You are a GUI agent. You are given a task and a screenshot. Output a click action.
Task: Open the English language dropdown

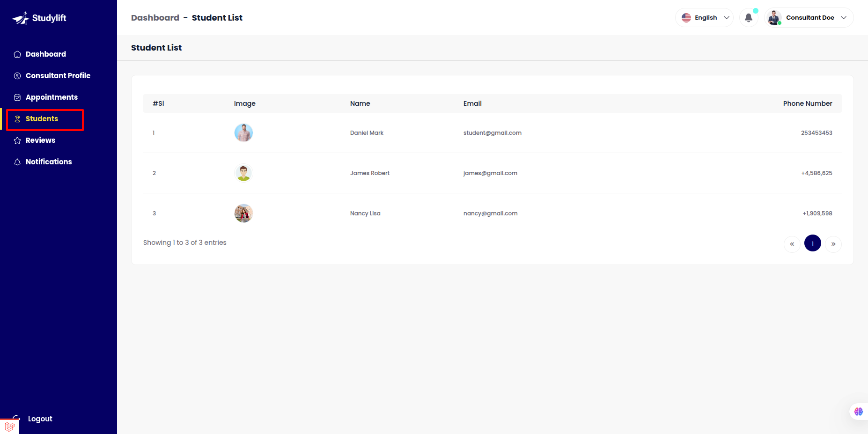click(705, 18)
